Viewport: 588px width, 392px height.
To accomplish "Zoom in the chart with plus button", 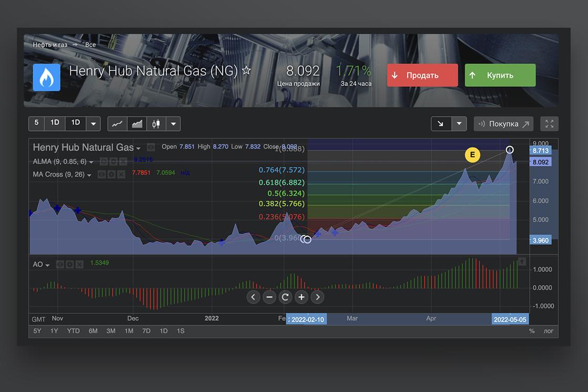I will [x=301, y=297].
